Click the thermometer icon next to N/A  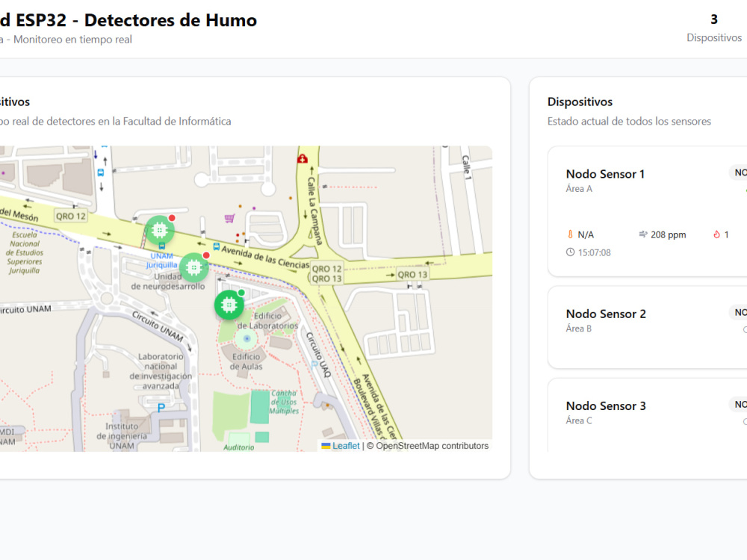click(570, 234)
